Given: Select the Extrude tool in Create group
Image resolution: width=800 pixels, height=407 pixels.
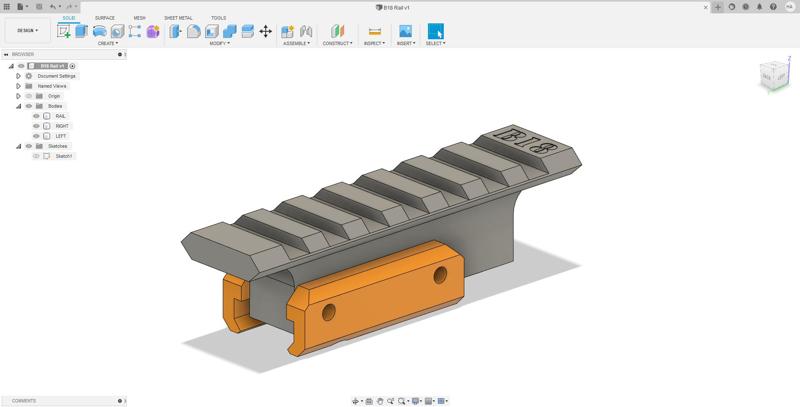Looking at the screenshot, I should (82, 31).
